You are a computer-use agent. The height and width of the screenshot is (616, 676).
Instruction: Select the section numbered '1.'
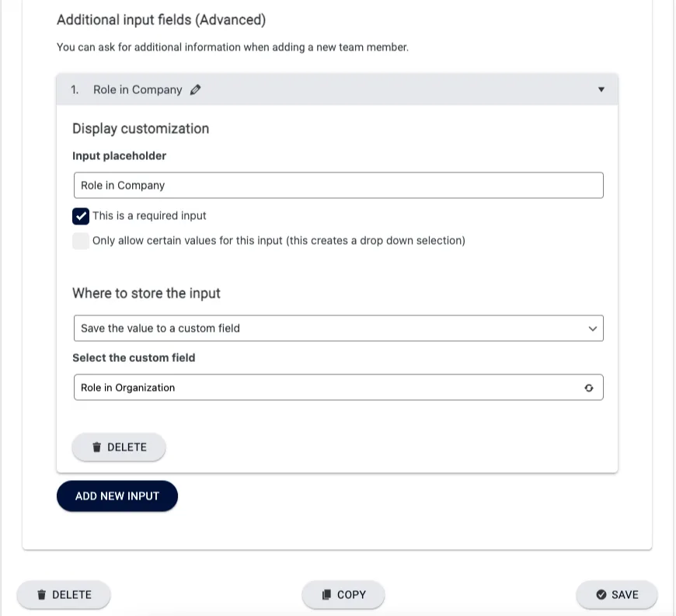coord(74,89)
